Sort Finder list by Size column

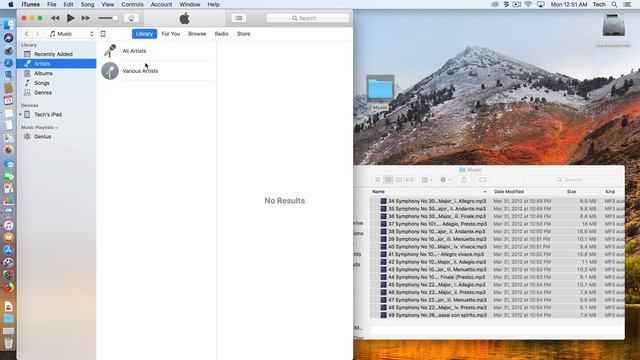(x=581, y=192)
